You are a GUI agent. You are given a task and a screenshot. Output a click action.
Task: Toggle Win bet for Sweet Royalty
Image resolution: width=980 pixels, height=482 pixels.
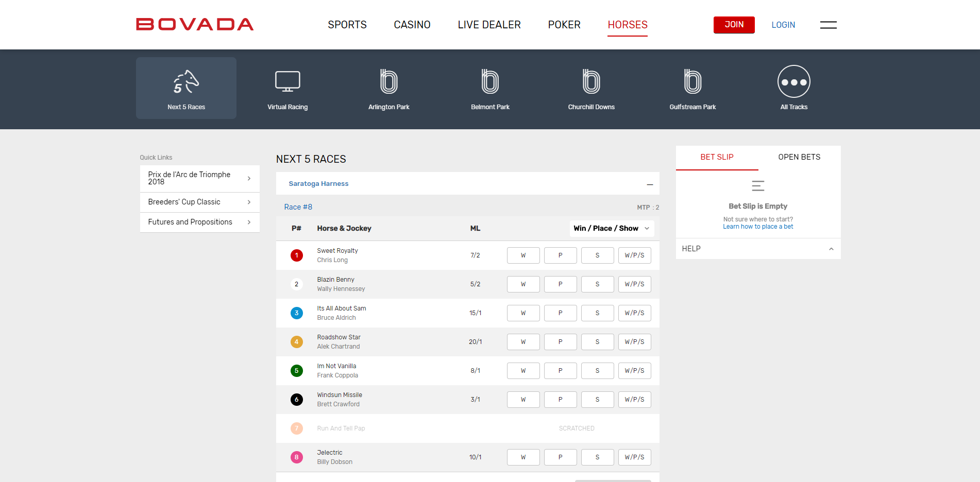[523, 255]
